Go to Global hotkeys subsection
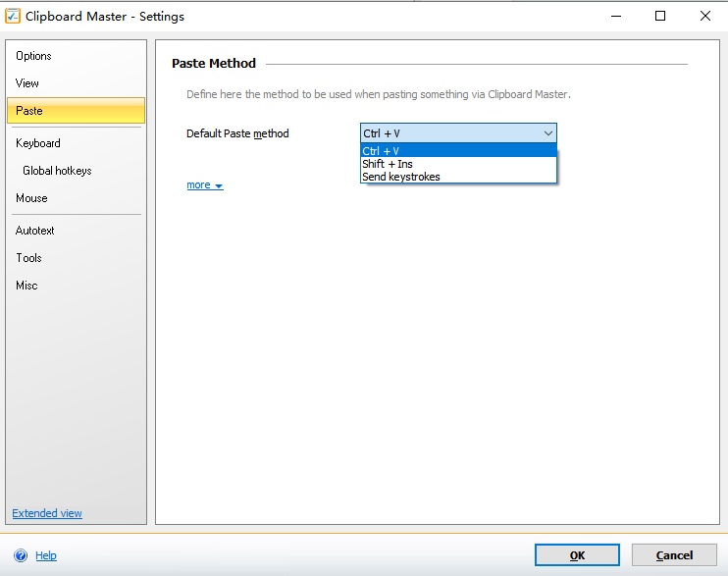The image size is (728, 576). point(57,171)
